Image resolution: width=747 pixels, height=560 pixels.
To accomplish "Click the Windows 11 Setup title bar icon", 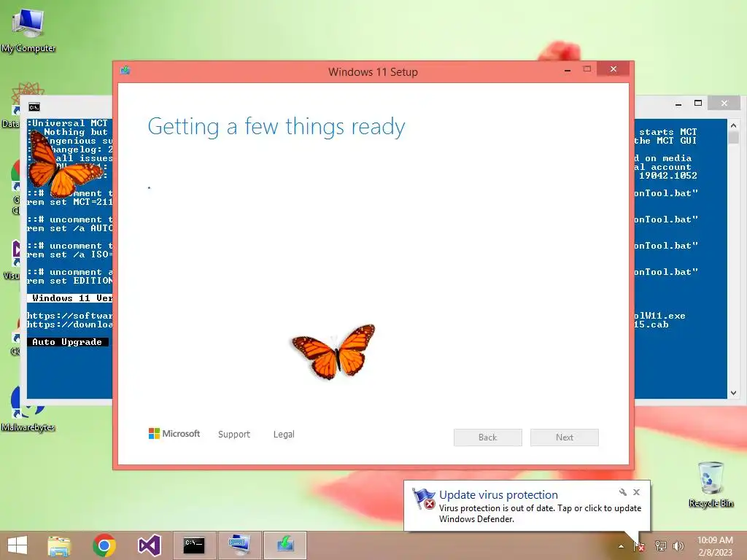I will (x=125, y=71).
